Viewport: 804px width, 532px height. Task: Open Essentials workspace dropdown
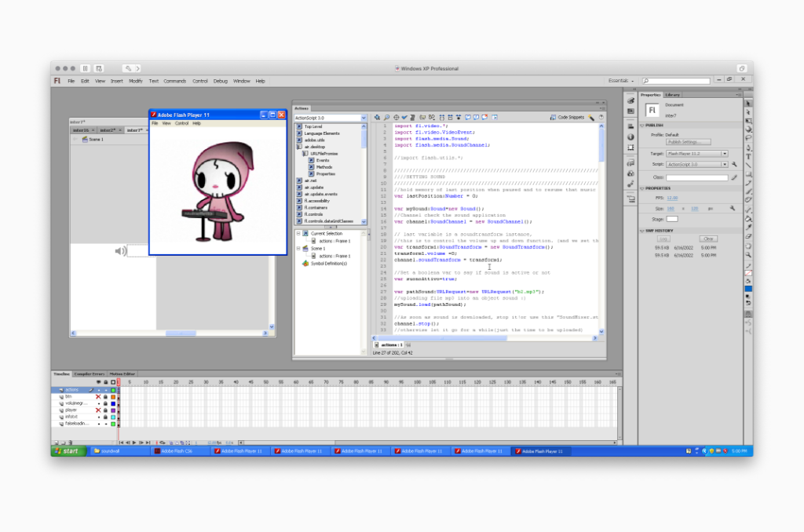click(x=621, y=81)
